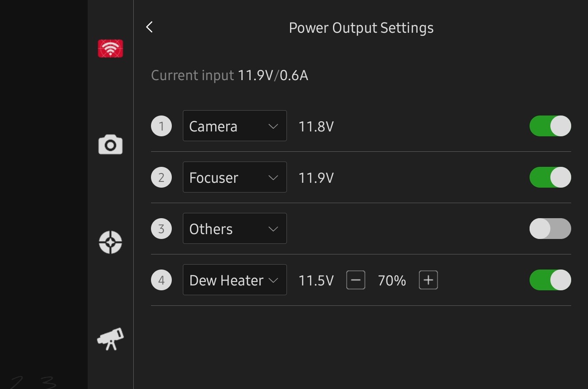Click the number 4 port badge
588x389 pixels.
[161, 280]
